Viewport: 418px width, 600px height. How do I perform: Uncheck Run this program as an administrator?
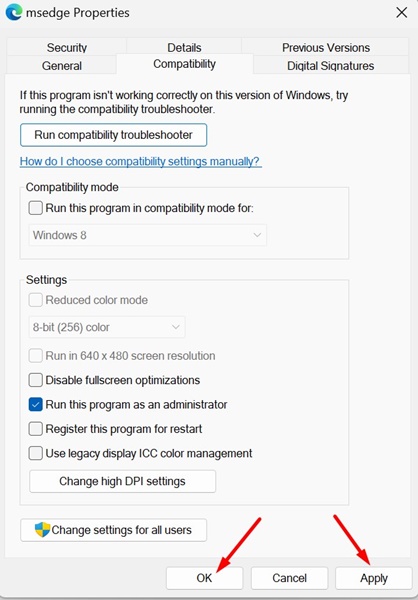pyautogui.click(x=36, y=404)
